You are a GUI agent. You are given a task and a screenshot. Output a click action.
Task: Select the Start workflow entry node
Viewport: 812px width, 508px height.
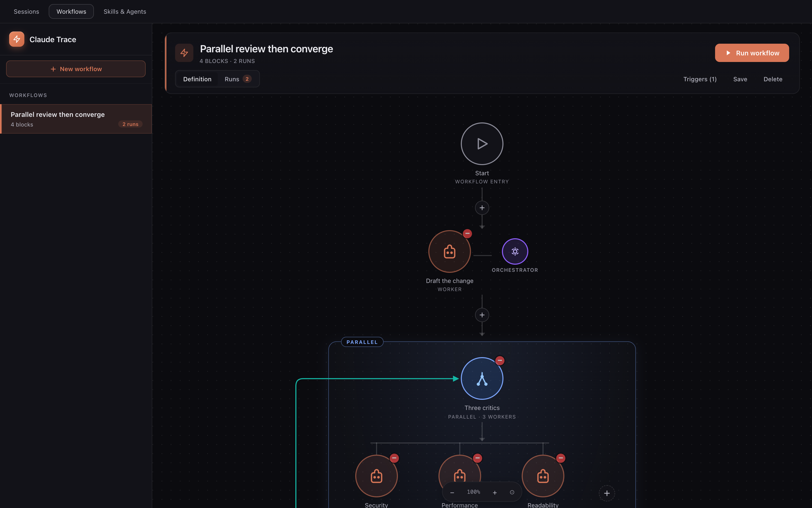(482, 144)
